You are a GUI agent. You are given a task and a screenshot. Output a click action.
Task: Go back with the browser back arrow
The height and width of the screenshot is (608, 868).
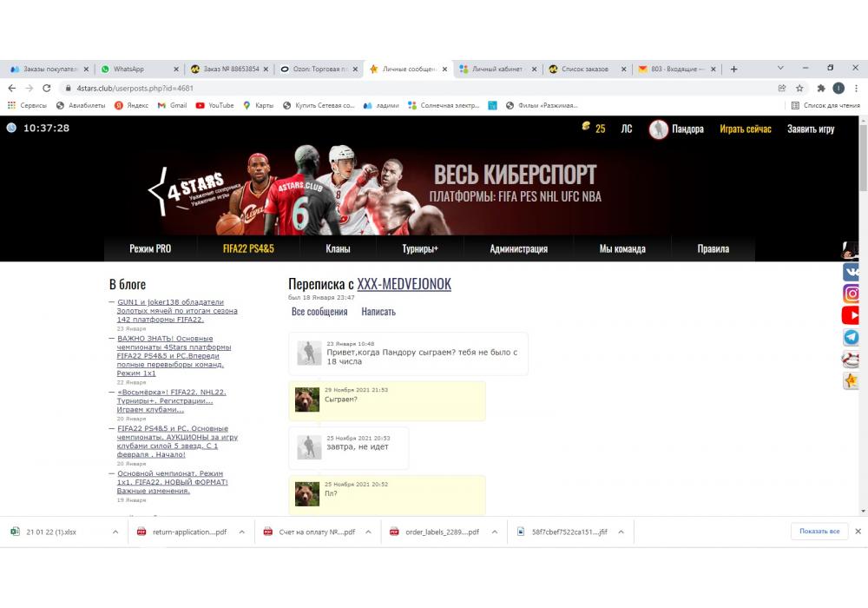point(12,88)
